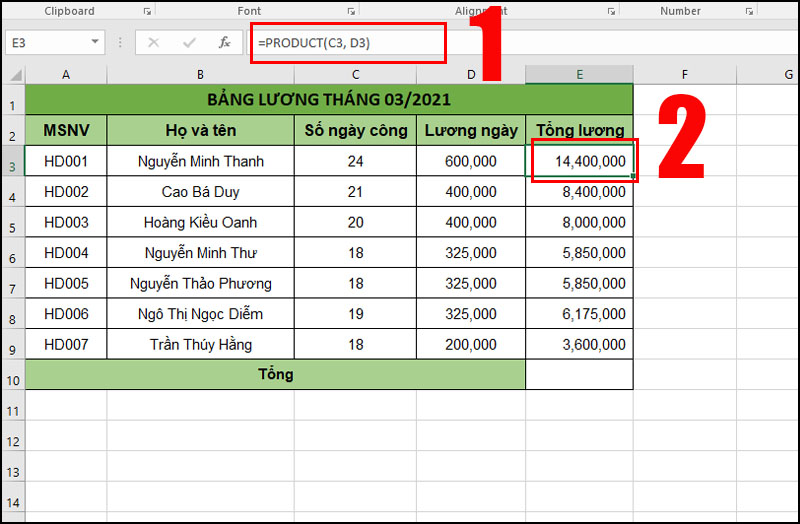Select row 10 header
The image size is (800, 524).
coord(12,375)
